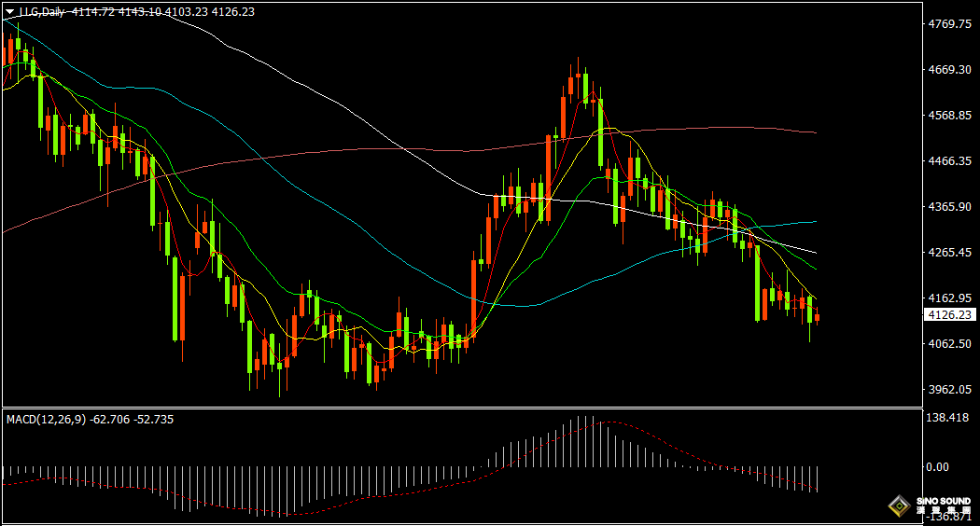The image size is (980, 526).
Task: Click the 0.00 MACD zero level label
Action: tap(937, 467)
